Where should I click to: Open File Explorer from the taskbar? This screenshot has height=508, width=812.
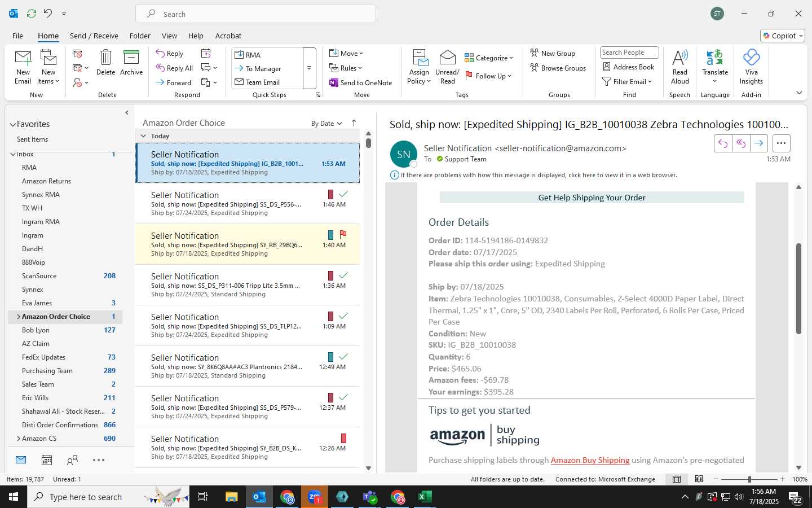point(232,497)
